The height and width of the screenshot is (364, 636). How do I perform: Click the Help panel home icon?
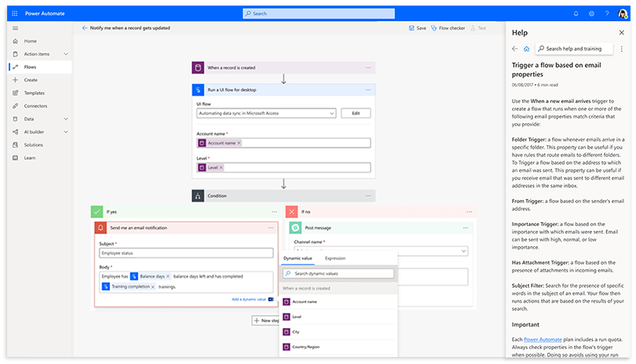tap(526, 49)
